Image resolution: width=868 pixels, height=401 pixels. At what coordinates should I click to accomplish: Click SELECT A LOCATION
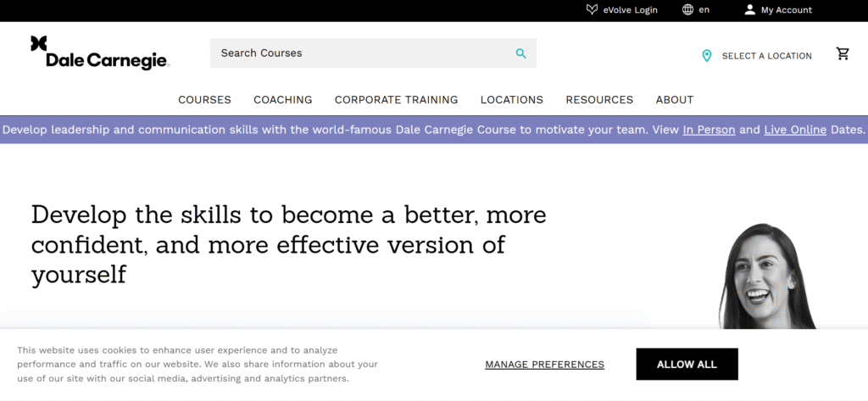[x=766, y=56]
